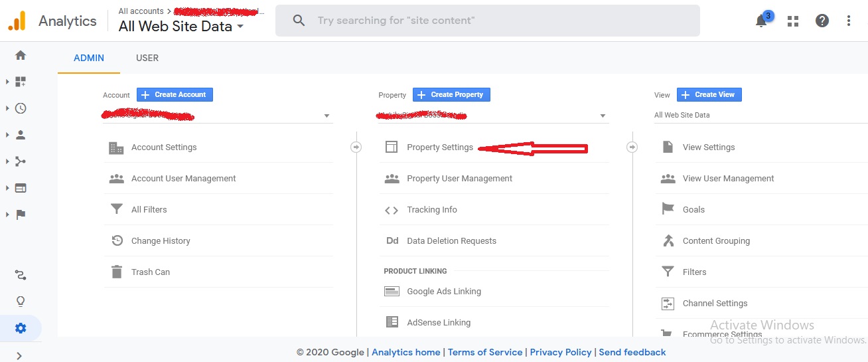Click the Conversions flag icon
868x362 pixels.
[x=21, y=215]
